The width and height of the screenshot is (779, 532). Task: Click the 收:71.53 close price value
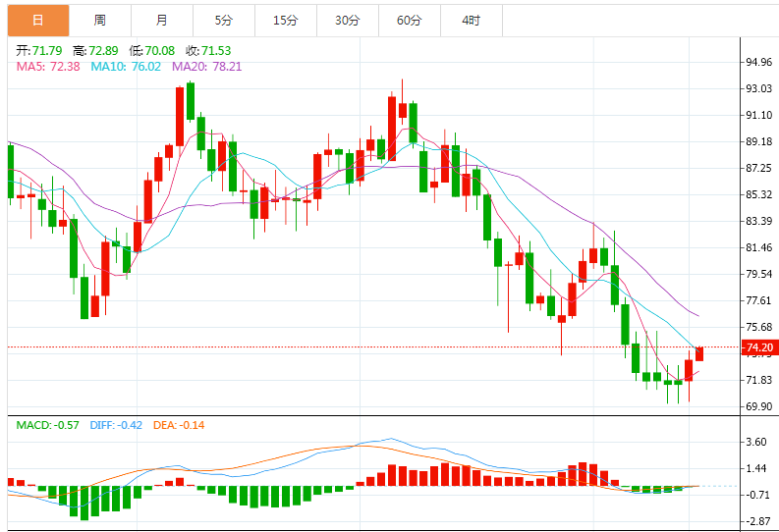(x=208, y=51)
